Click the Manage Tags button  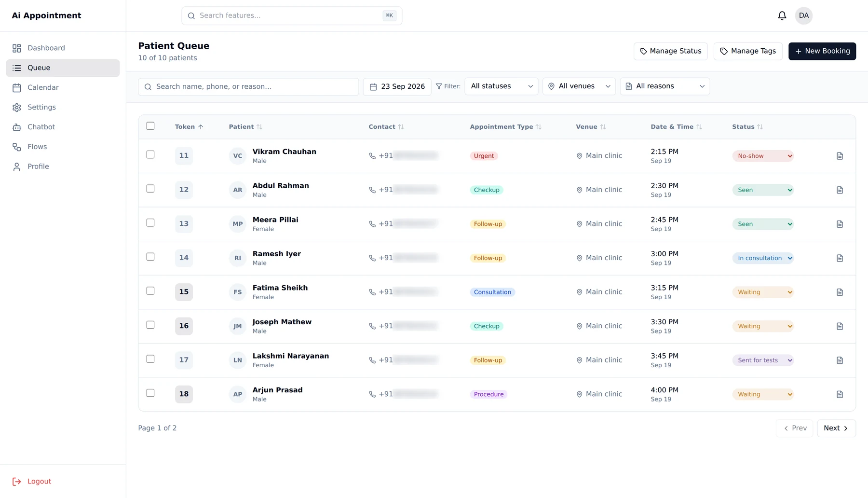(x=747, y=51)
